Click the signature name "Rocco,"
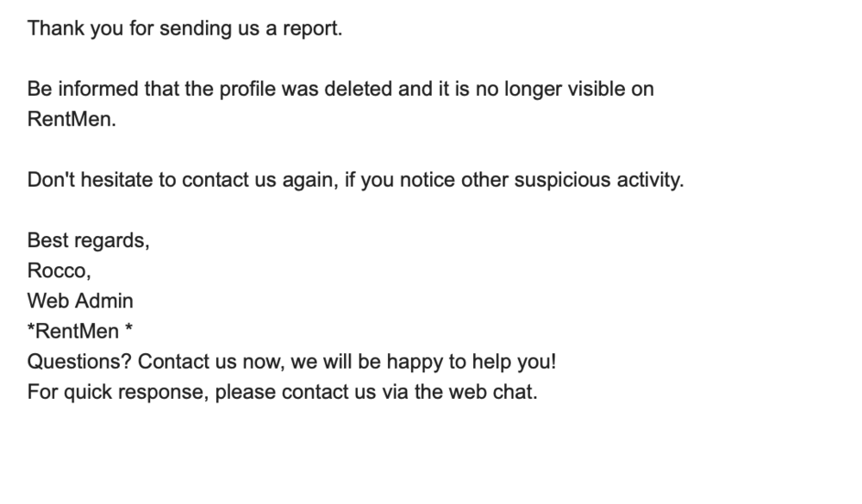Screen dimensions: 862x504 tap(59, 271)
